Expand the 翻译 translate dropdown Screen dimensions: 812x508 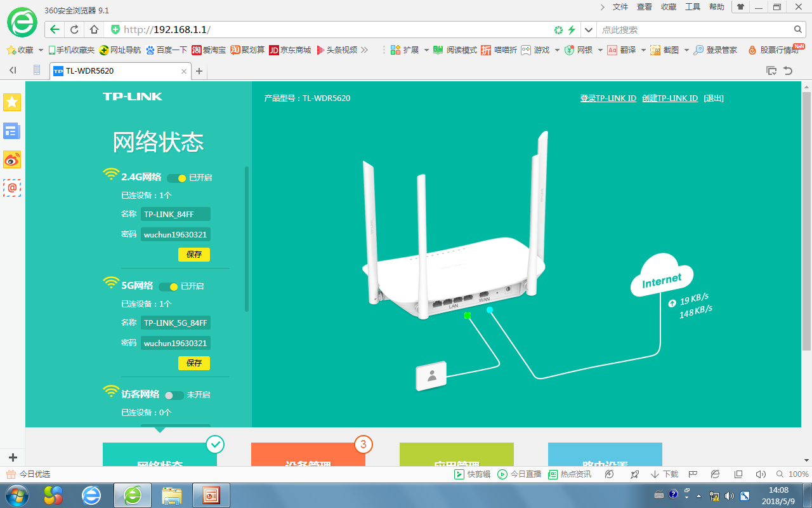[643, 50]
